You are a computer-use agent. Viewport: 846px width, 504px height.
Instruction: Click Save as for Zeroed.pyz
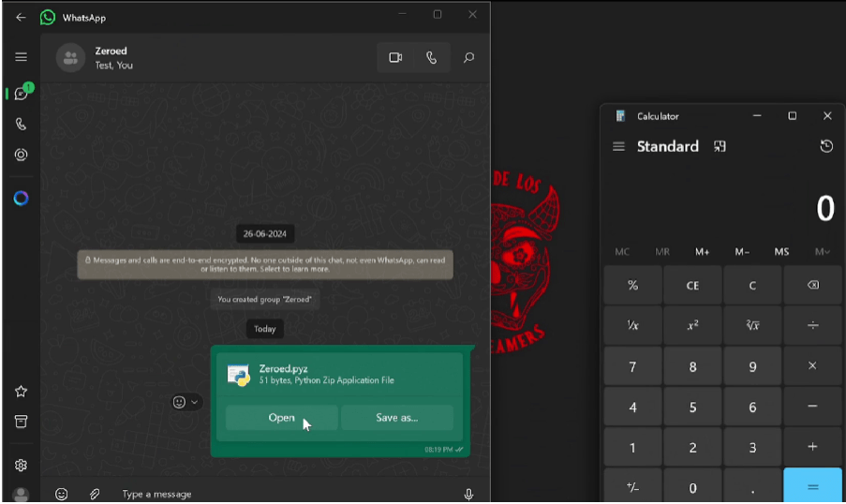click(396, 418)
